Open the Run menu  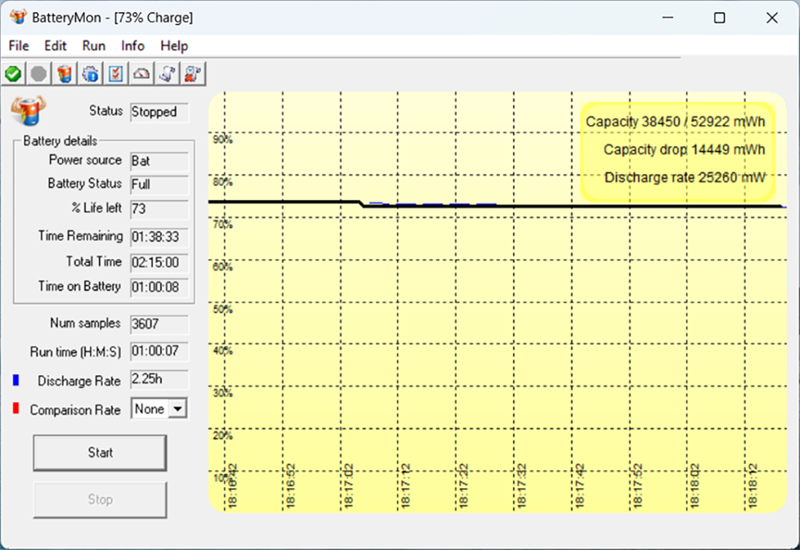[x=94, y=46]
